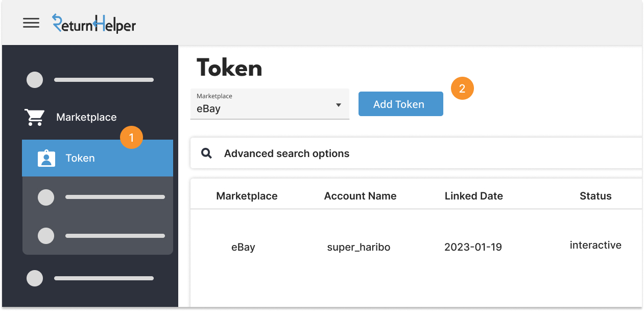Screen dimensions: 644x311
Task: Click the orange number 1 badge
Action: pyautogui.click(x=131, y=138)
